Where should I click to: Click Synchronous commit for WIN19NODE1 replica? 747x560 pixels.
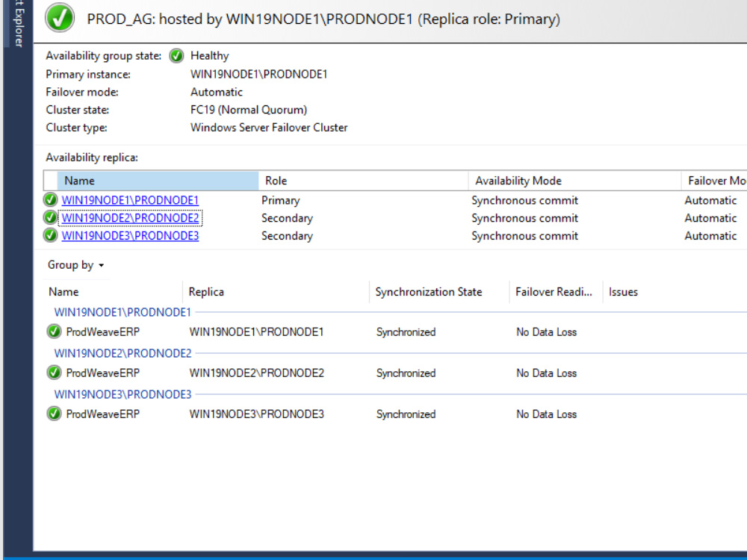[524, 200]
